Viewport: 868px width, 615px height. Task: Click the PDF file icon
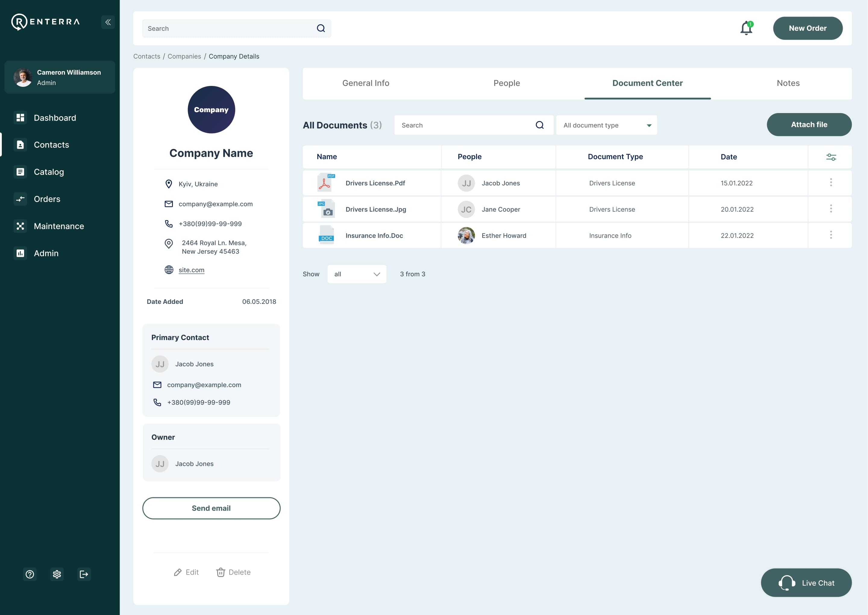pyautogui.click(x=326, y=182)
